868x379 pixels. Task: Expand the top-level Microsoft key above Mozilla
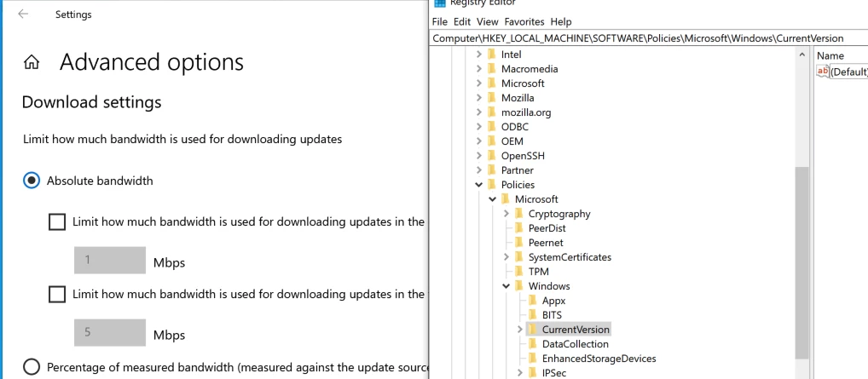tap(479, 83)
